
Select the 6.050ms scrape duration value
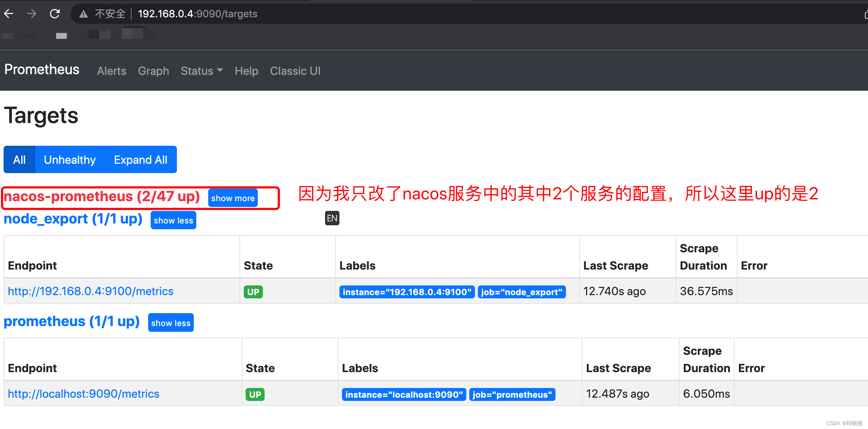tap(706, 393)
